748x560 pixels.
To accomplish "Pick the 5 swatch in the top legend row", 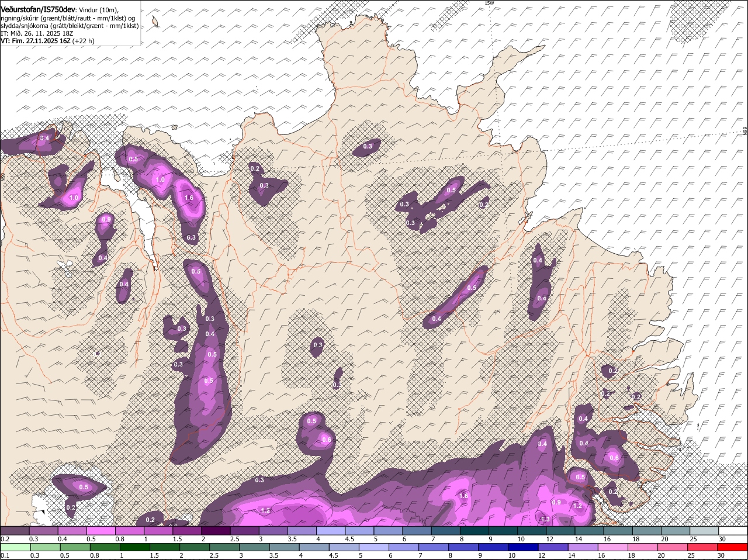I will [388, 531].
